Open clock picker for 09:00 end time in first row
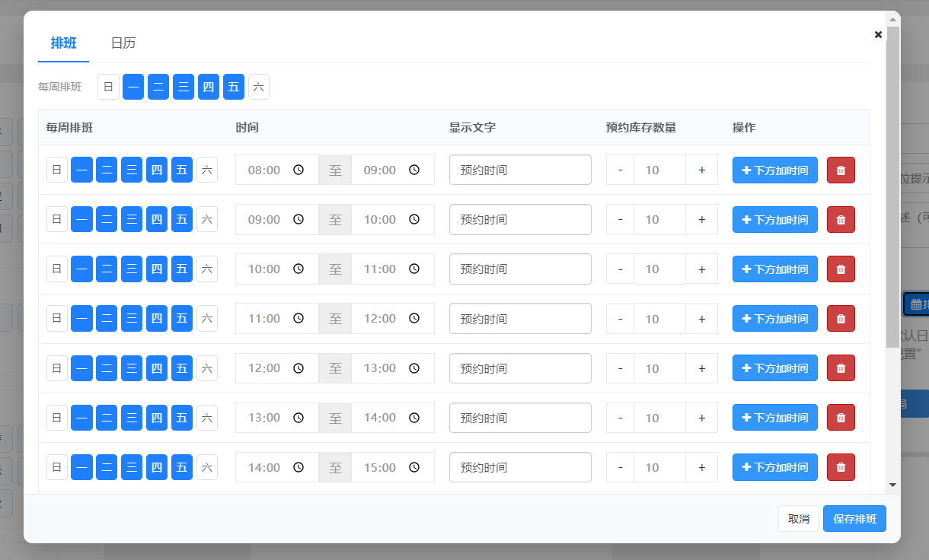 click(414, 170)
